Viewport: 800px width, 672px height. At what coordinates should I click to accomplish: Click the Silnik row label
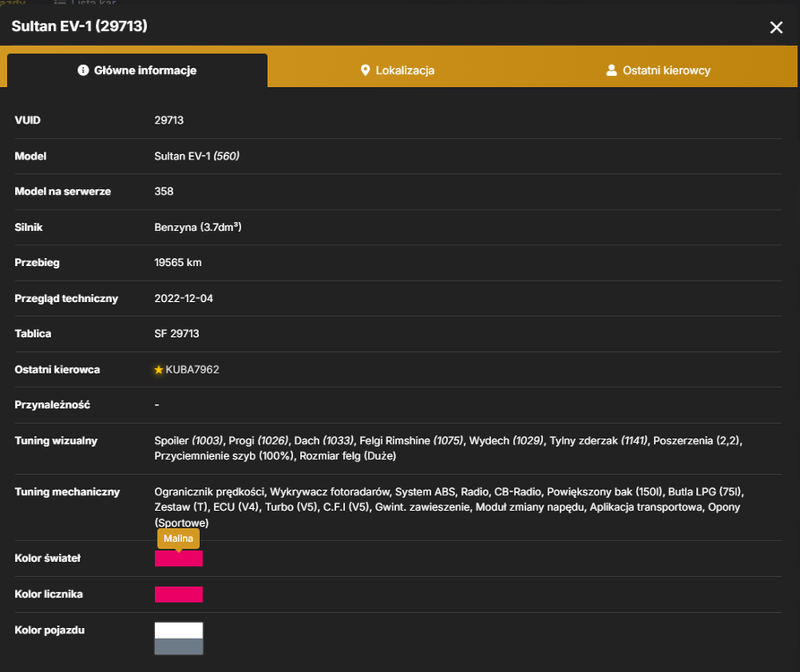coord(29,227)
